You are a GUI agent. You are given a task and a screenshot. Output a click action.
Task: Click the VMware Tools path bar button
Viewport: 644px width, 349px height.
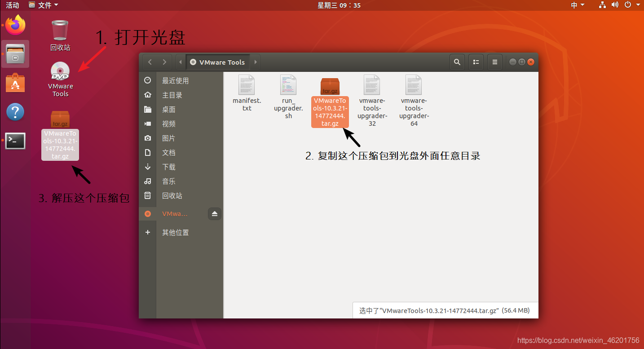[218, 62]
